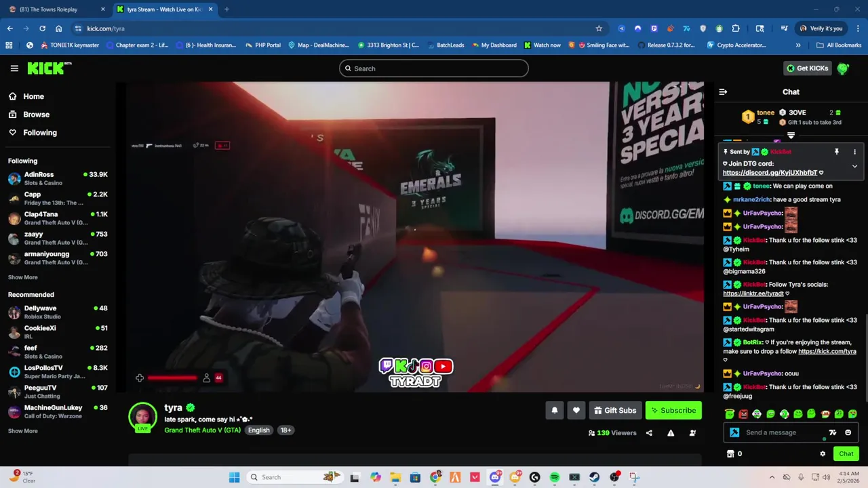Open linktr.ee/tyradt link in chat
Viewport: 868px width, 488px height.
753,293
